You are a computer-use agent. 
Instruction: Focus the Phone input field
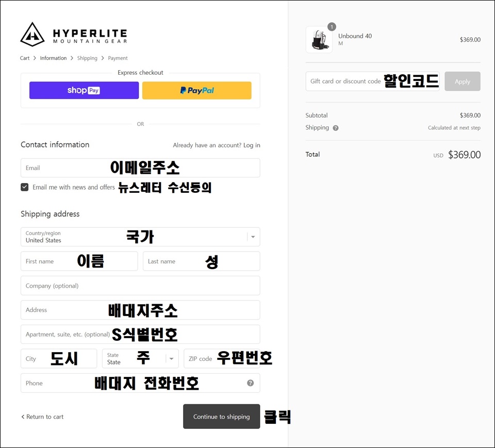tap(140, 383)
